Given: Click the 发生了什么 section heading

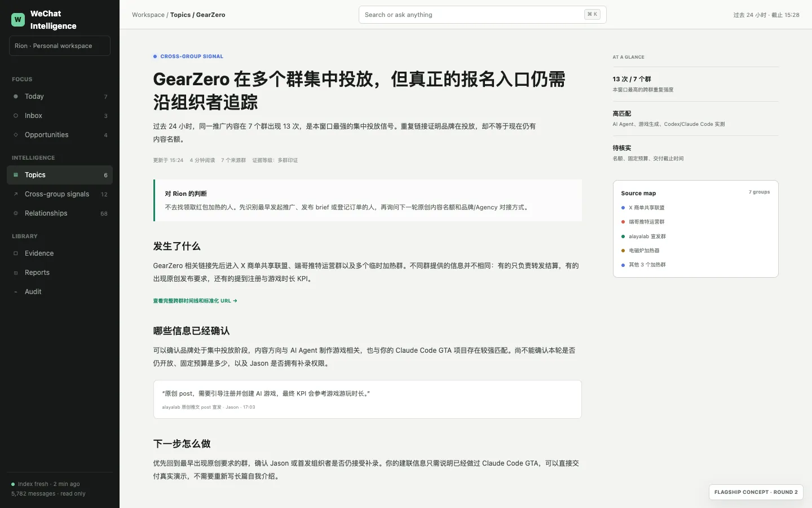Looking at the screenshot, I should [x=176, y=246].
